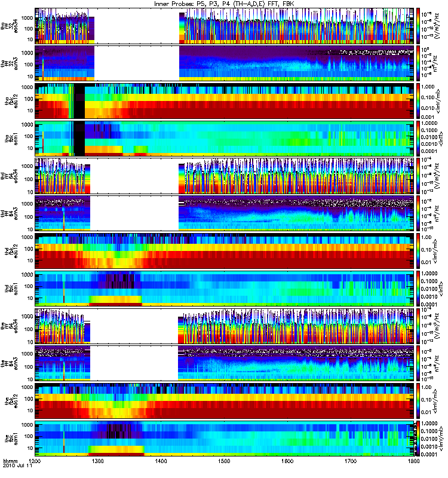448x478 pixels.
Task: Select the the fff edc34 spectrogram panel
Action: pyautogui.click(x=225, y=326)
